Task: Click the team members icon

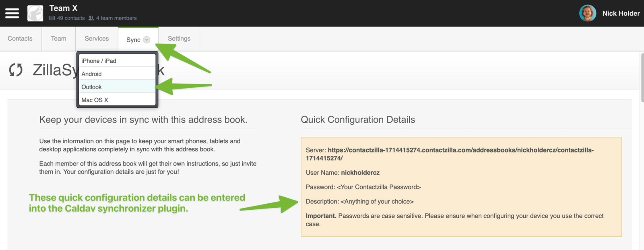Action: 91,18
